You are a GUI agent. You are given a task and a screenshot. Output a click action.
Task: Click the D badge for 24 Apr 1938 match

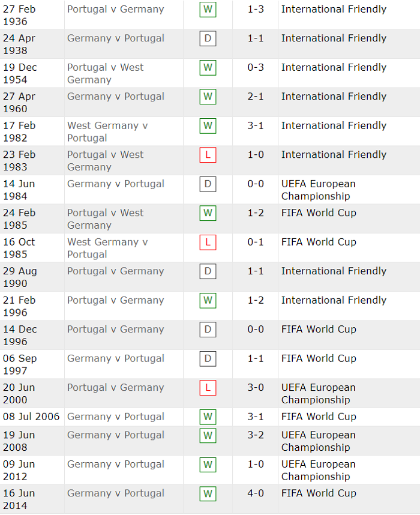(x=208, y=38)
